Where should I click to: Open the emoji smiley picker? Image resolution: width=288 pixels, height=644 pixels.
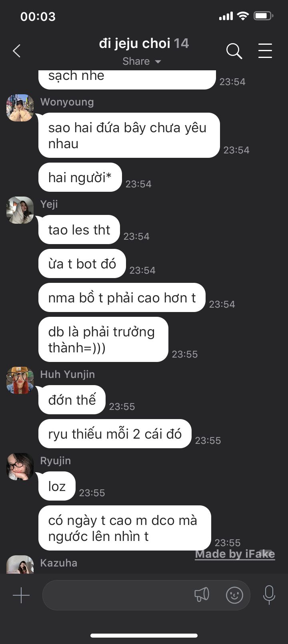coord(234,595)
